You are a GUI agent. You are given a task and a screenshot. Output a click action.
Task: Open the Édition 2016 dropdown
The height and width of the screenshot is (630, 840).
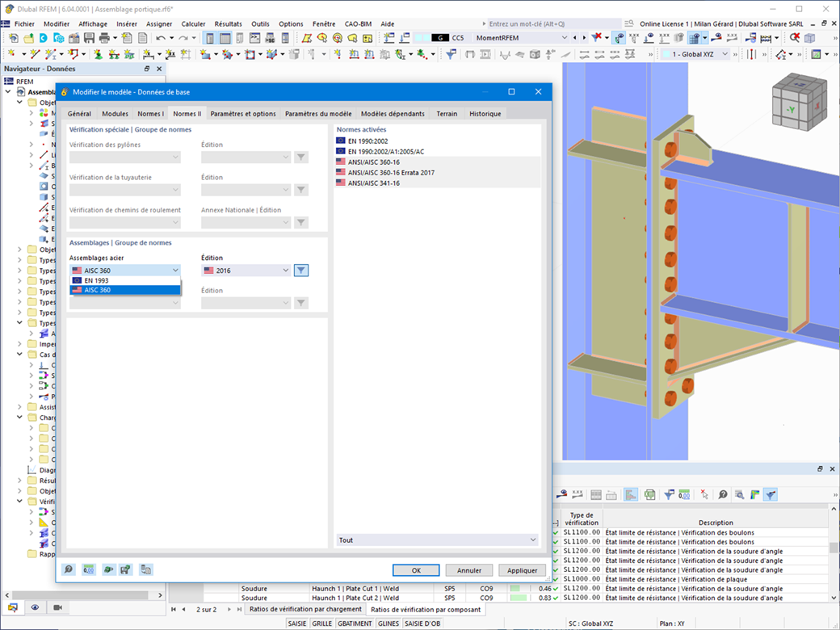click(x=246, y=271)
